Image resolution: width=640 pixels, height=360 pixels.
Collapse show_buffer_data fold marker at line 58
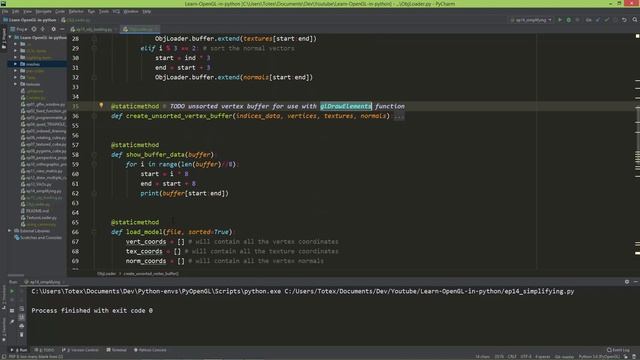click(x=94, y=155)
